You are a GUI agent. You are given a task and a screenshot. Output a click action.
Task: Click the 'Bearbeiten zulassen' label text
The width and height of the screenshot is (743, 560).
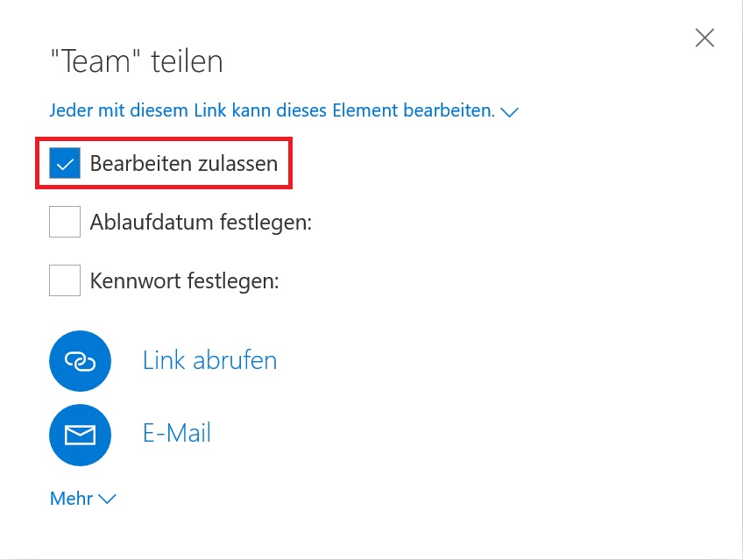(184, 164)
